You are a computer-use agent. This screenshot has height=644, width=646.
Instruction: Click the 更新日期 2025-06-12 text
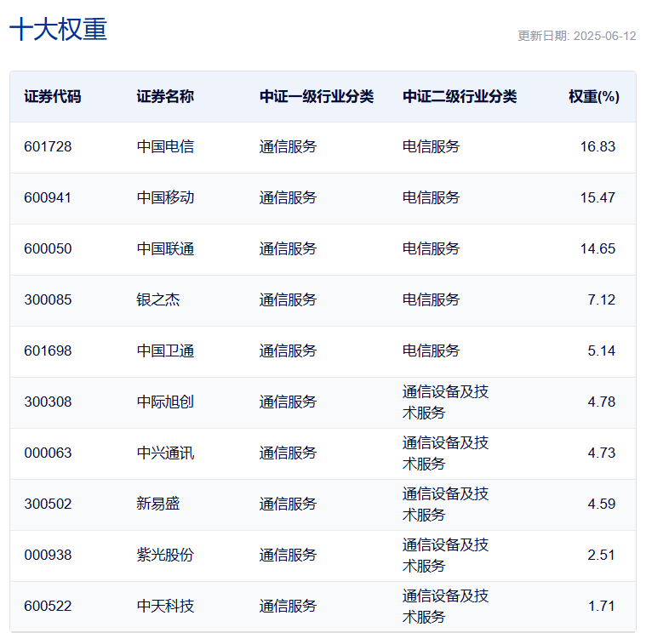tap(576, 36)
